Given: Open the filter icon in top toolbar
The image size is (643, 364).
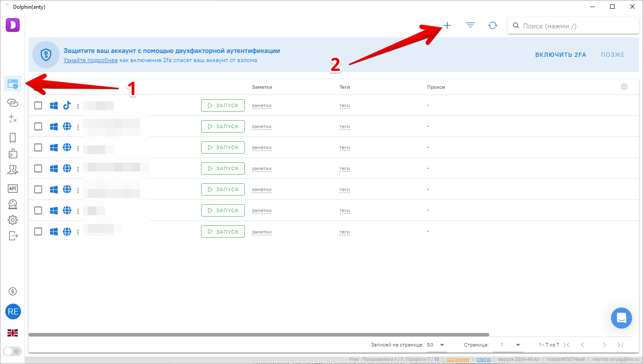Looking at the screenshot, I should [x=470, y=25].
